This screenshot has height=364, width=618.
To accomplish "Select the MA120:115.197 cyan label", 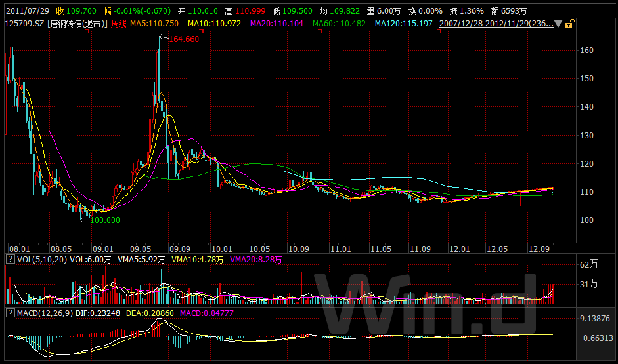I will [404, 24].
